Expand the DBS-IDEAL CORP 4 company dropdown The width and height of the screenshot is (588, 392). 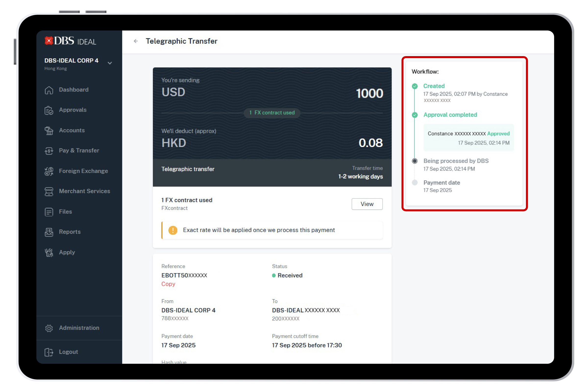[110, 63]
